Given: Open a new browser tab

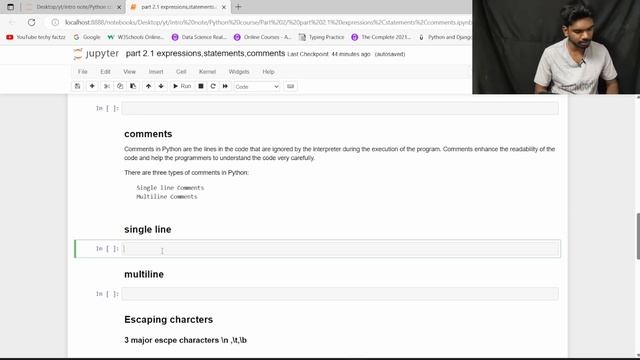Looking at the screenshot, I should tap(238, 7).
